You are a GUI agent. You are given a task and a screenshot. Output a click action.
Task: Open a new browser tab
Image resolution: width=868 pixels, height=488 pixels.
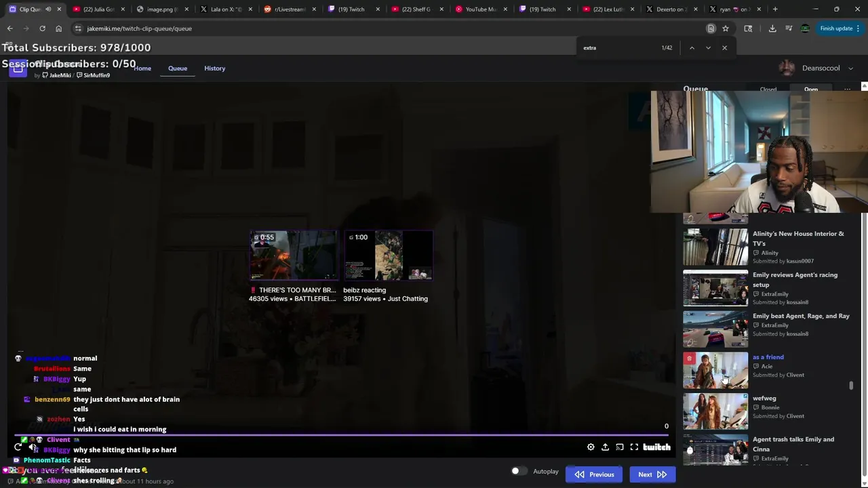coord(775,9)
